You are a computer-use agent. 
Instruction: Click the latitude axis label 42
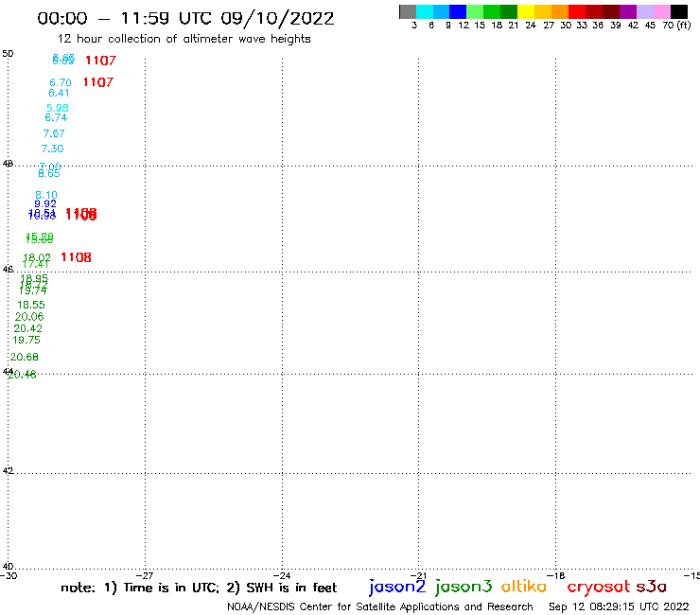pyautogui.click(x=8, y=471)
